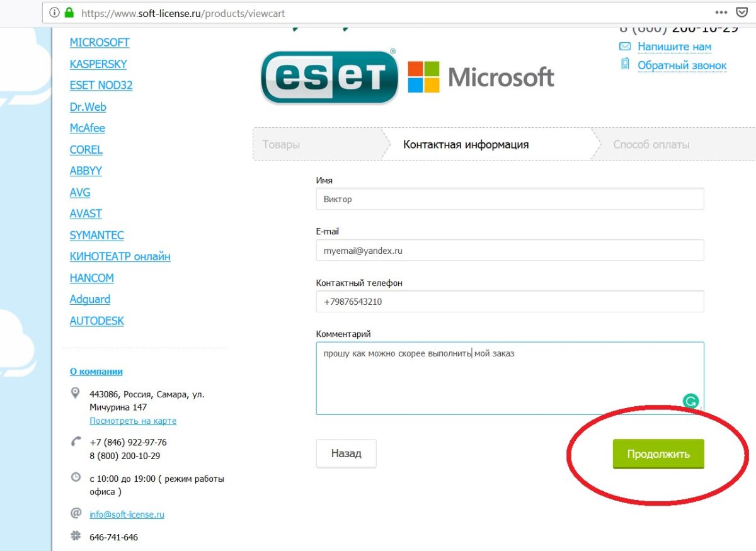The width and height of the screenshot is (756, 551).
Task: Click the phone icon beside Обратный звонок
Action: tap(625, 64)
